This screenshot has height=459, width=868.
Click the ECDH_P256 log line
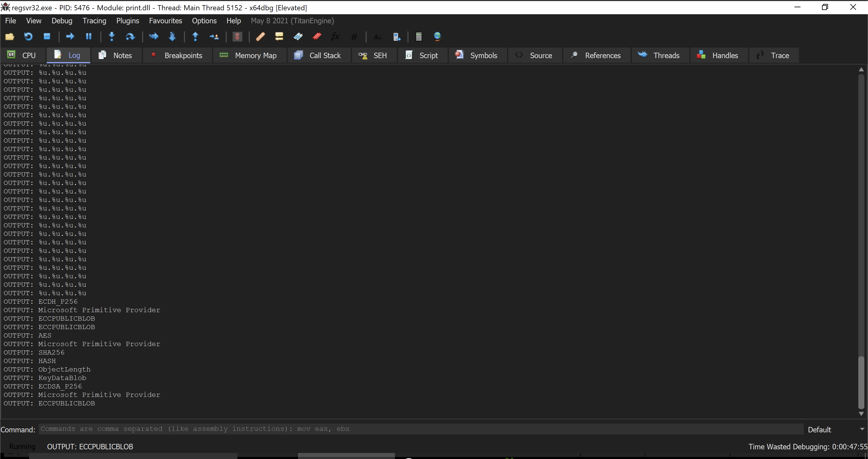pyautogui.click(x=41, y=301)
